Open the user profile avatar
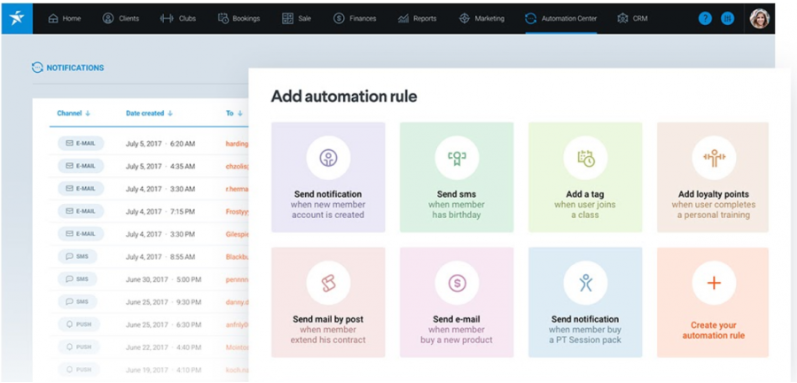The width and height of the screenshot is (797, 383). (759, 18)
